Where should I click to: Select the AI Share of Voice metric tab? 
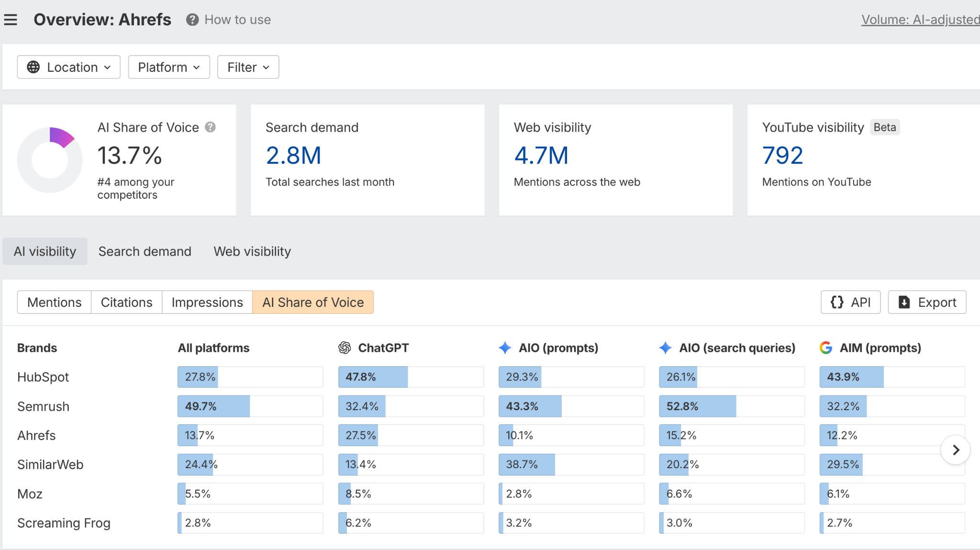click(x=313, y=302)
